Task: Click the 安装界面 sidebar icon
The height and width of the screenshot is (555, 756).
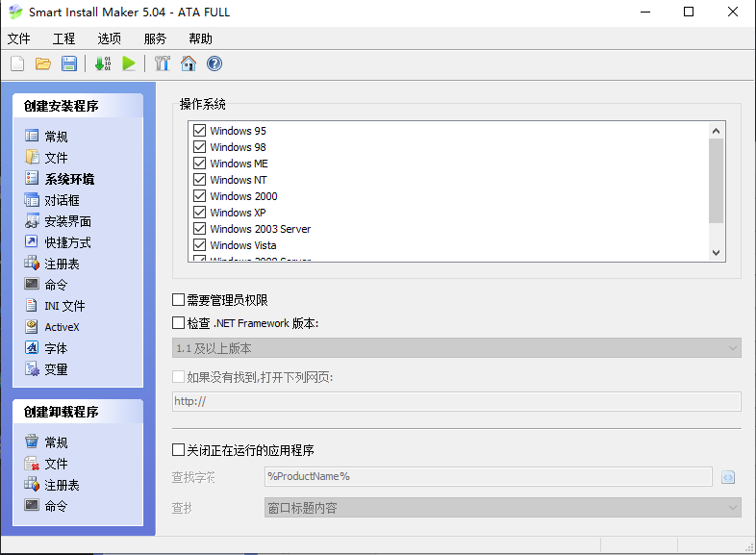Action: [32, 220]
